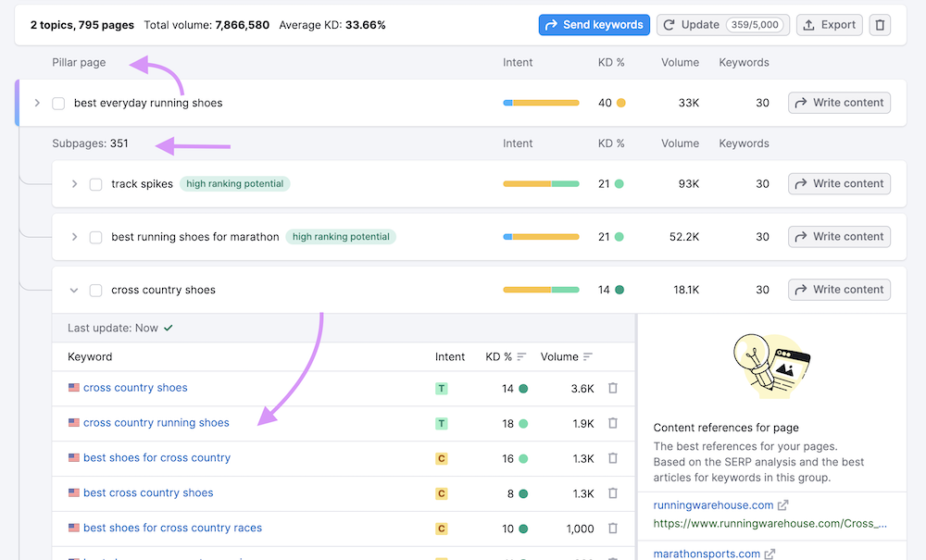Click the sort icon on the KD % column
The width and height of the screenshot is (926, 560).
click(521, 356)
